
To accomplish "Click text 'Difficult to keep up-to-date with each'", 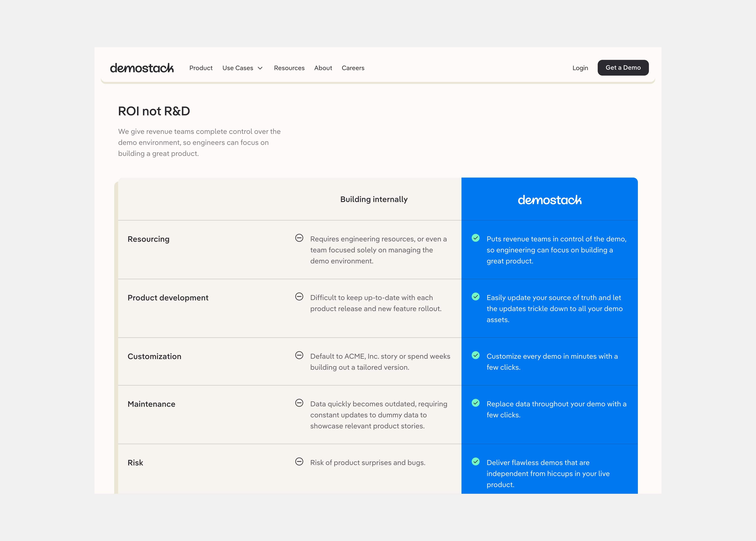I will (x=371, y=297).
